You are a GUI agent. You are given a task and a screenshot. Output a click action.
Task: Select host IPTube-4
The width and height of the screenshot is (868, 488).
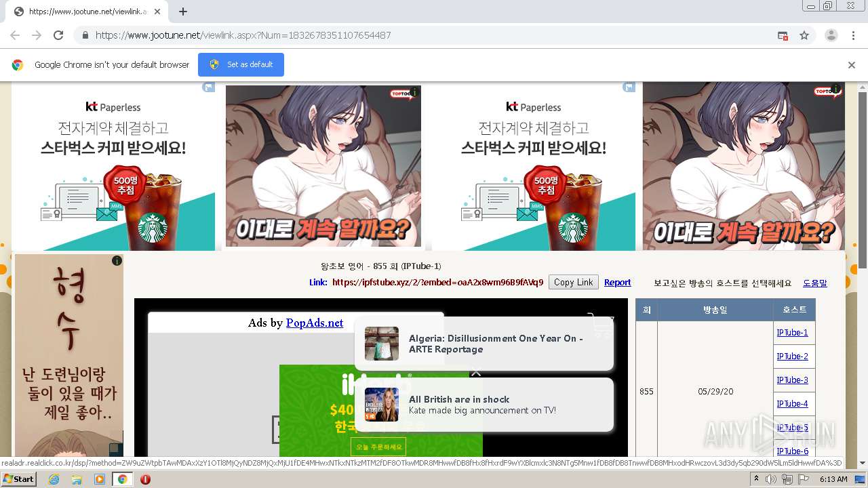(792, 404)
